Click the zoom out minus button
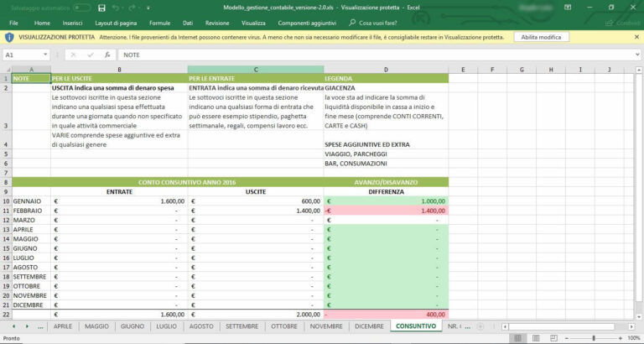The width and height of the screenshot is (644, 344). (x=567, y=338)
